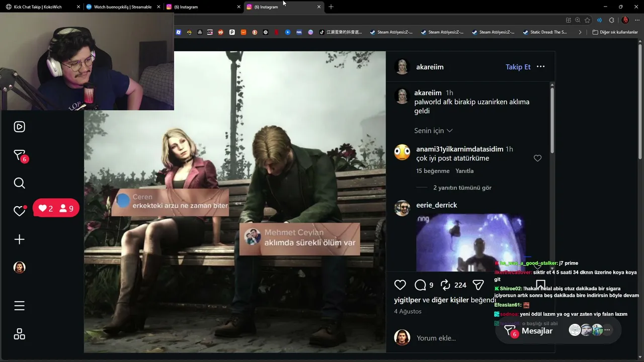View 'diğer kişiler' who liked post
Viewport: 644px width, 362px height.
coord(450,300)
